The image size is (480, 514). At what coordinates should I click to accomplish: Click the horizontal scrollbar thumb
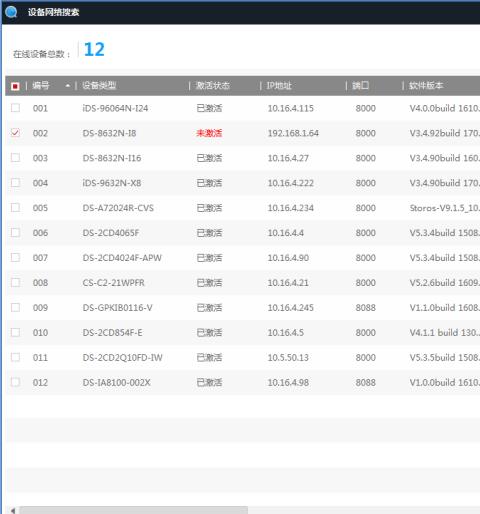(x=133, y=510)
